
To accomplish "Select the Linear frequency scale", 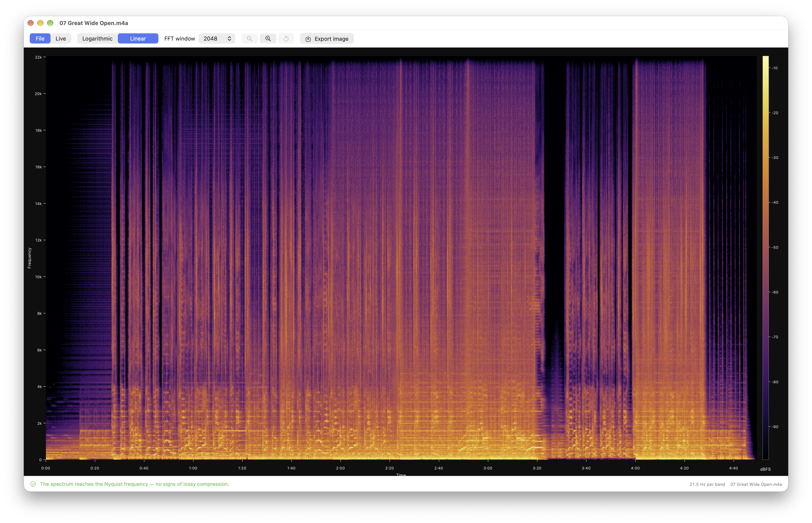I will pos(138,38).
